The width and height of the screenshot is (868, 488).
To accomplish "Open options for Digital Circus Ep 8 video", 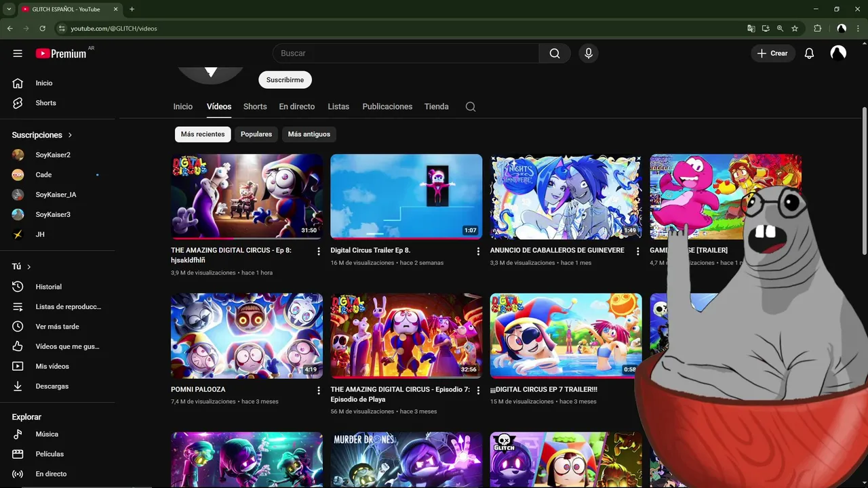I will [319, 251].
